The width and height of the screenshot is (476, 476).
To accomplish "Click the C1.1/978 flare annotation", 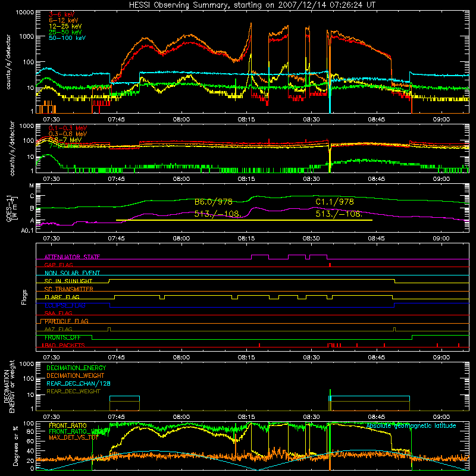I will tap(334, 202).
